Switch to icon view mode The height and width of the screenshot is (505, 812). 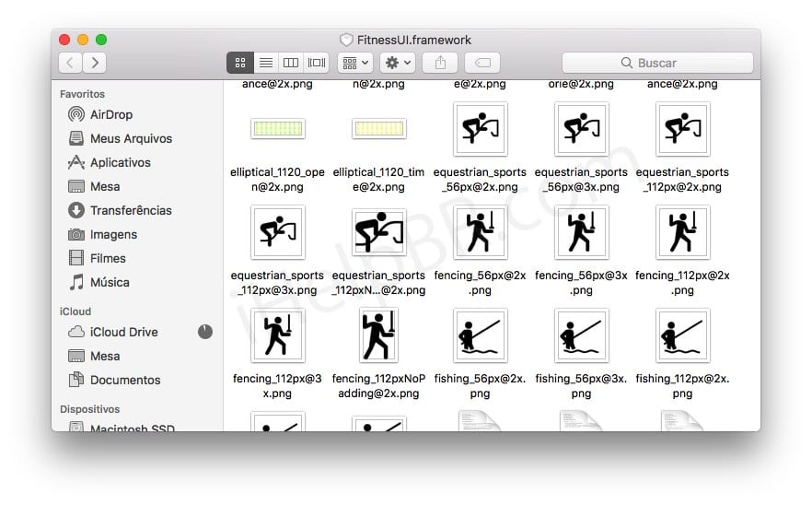240,63
